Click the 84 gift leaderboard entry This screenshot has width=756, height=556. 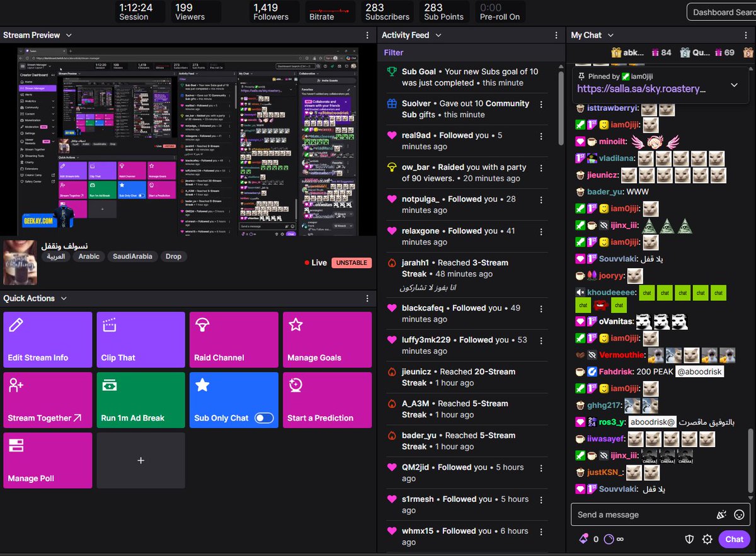click(x=661, y=52)
